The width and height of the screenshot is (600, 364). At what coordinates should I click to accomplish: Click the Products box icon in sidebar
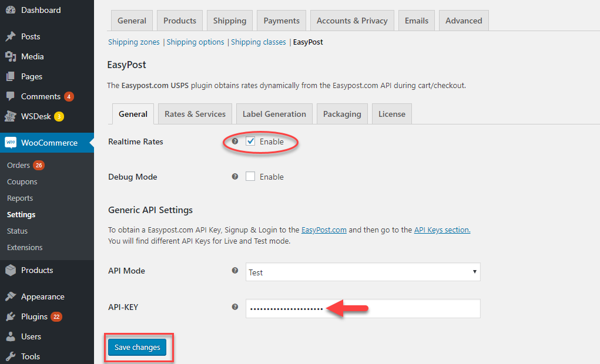pos(11,270)
